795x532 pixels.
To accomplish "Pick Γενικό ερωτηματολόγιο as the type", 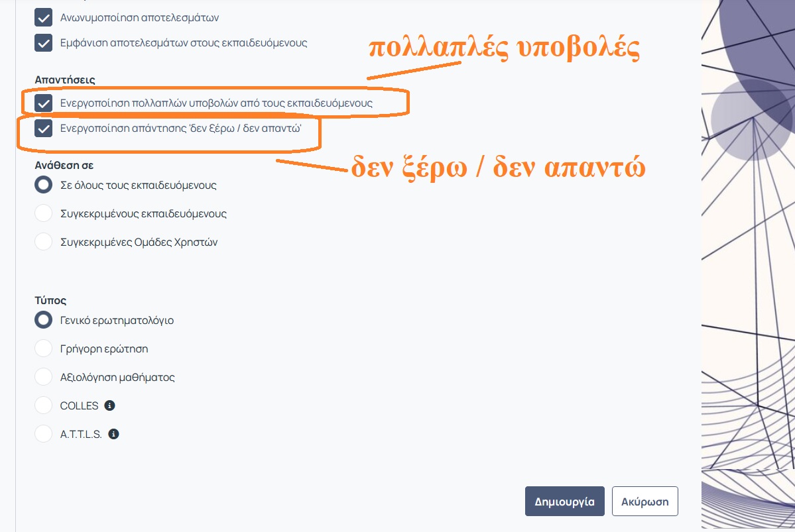I will (x=44, y=320).
